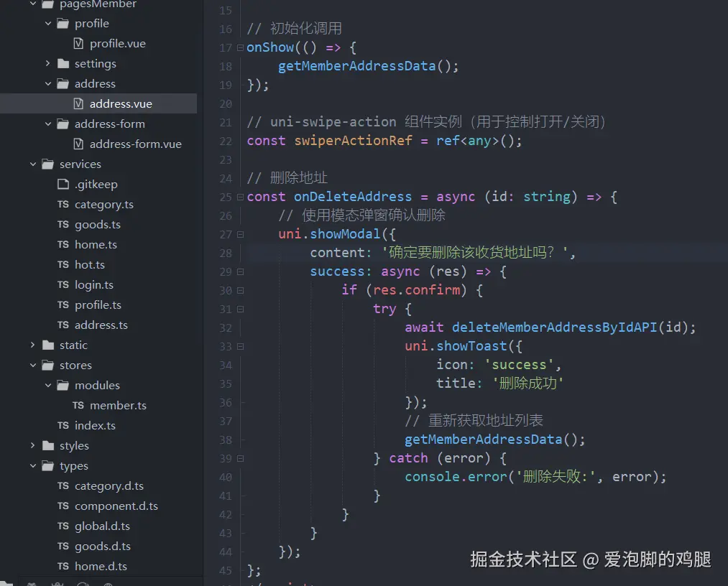Open home.ts service file

coord(96,244)
